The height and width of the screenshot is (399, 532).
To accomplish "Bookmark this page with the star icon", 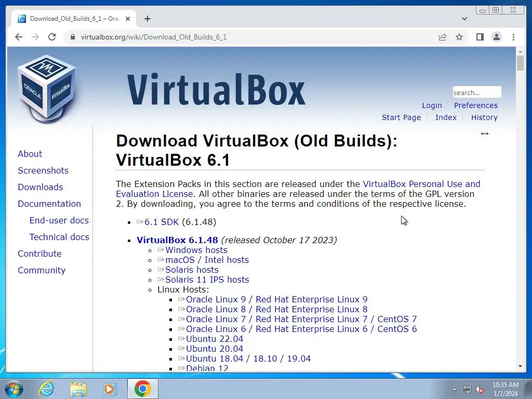I will (x=459, y=37).
